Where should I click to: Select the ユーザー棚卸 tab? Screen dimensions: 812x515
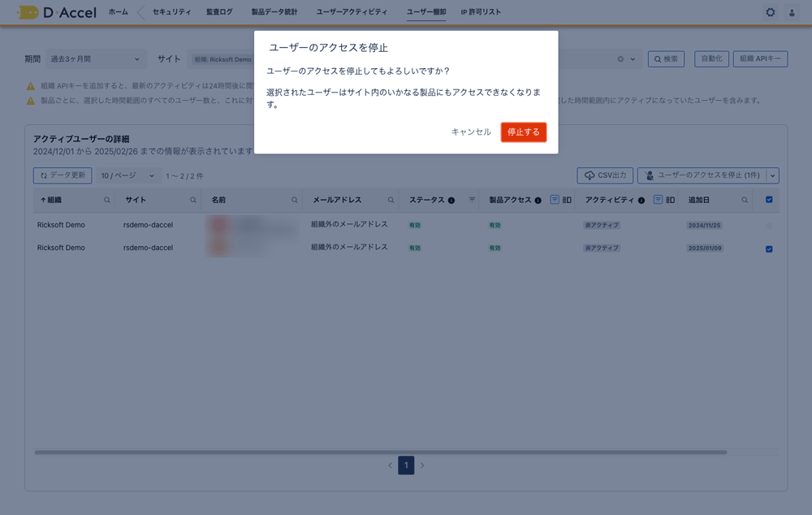pos(426,12)
